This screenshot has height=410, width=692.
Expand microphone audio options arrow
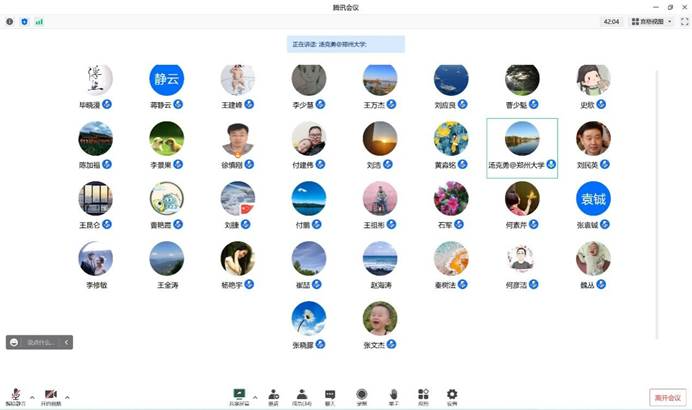coord(32,397)
